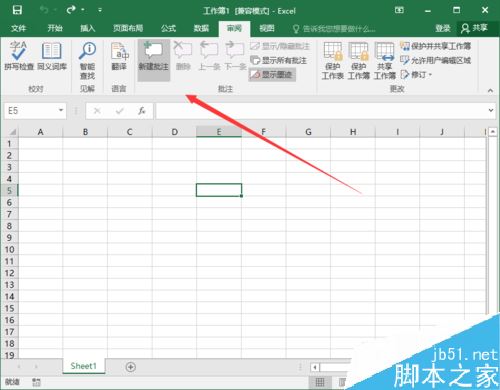Click vertical scrollbar up arrow

(493, 132)
